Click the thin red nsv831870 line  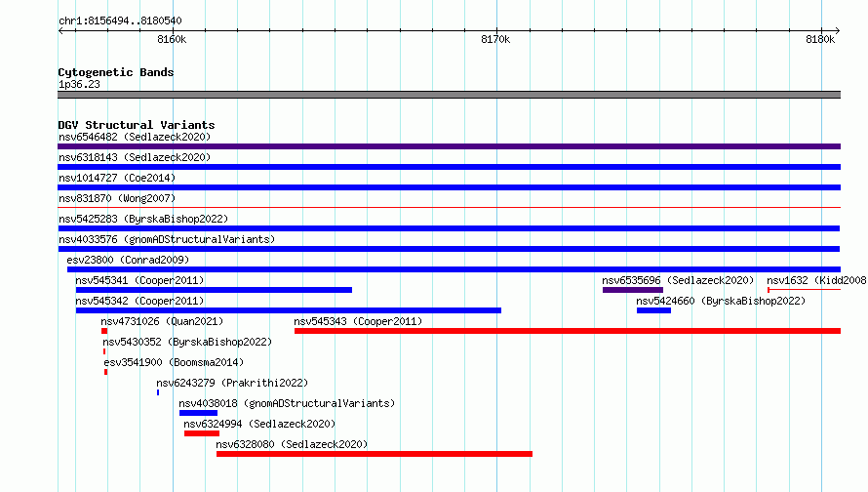pyautogui.click(x=449, y=208)
